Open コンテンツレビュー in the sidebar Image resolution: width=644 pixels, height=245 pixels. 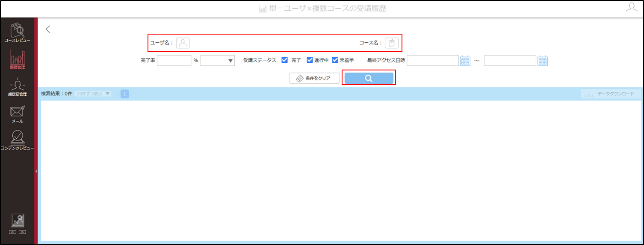coord(17,140)
